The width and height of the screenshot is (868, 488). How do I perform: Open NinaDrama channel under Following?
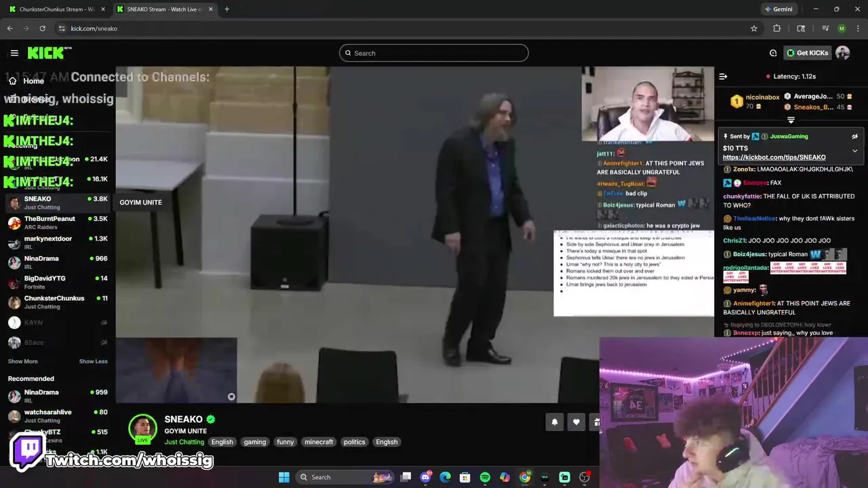pos(58,262)
